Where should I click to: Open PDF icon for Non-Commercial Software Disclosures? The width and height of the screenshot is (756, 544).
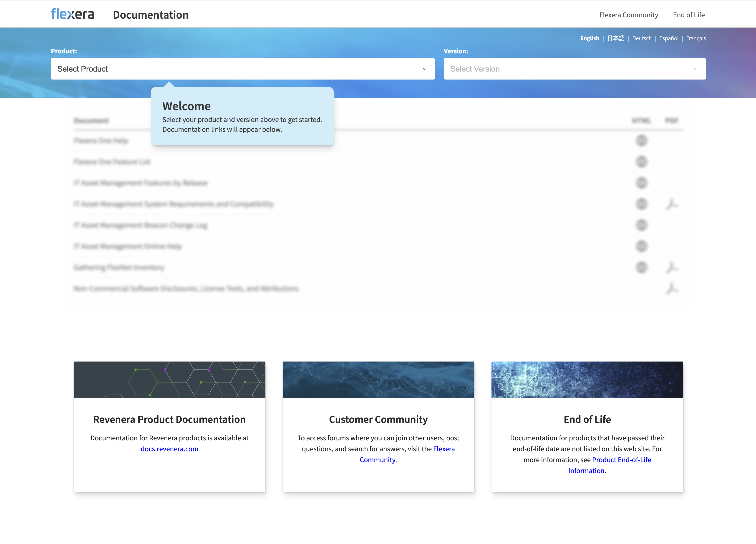[x=672, y=289]
